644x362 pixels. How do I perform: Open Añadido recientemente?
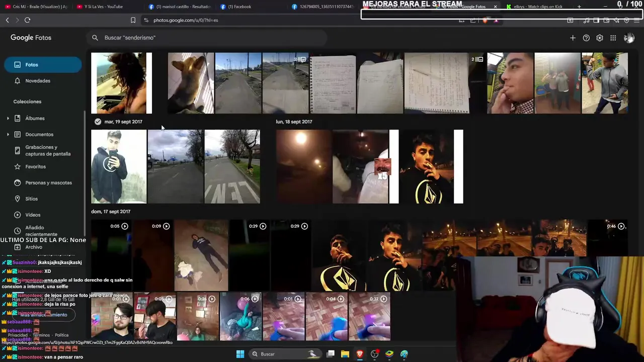coord(41,231)
